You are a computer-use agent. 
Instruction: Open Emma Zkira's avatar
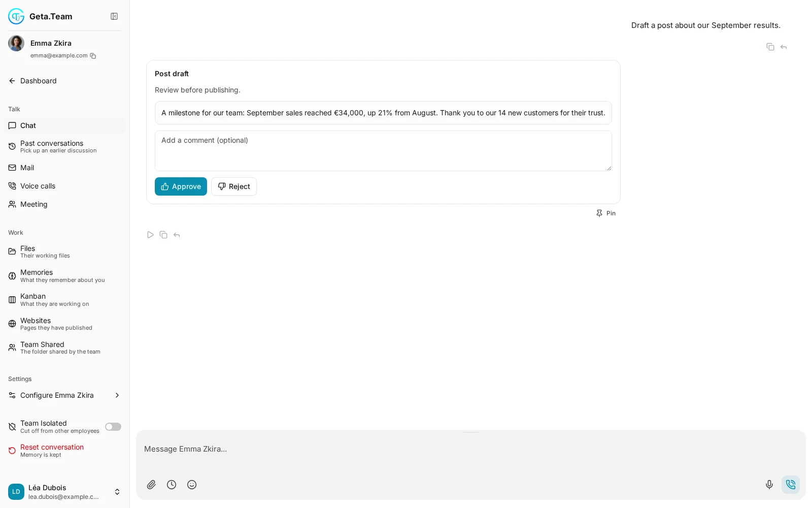coord(16,43)
